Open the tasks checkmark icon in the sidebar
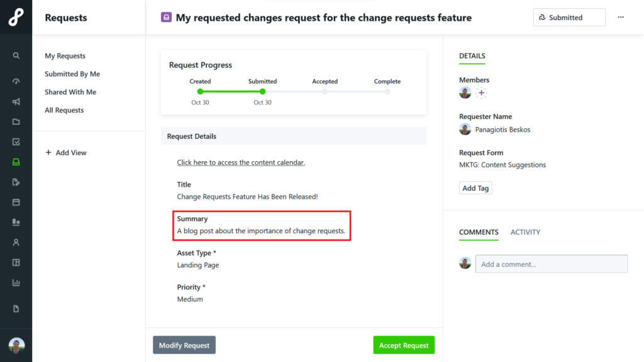 pyautogui.click(x=16, y=141)
